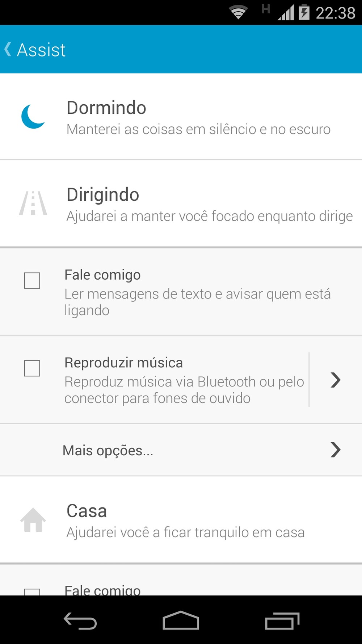Screen dimensions: 362x644
Task: Tap the road icon for Dirigindo
Action: [33, 203]
